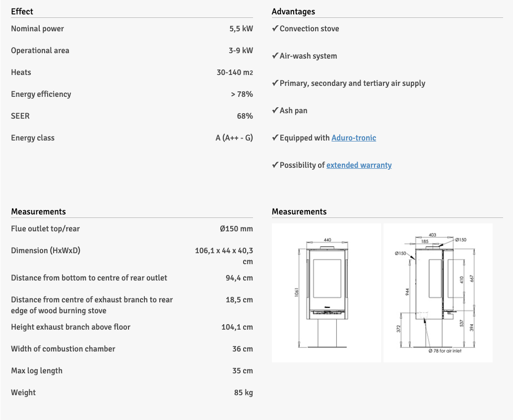Click the Ø150 mm flue outlet value

(236, 229)
